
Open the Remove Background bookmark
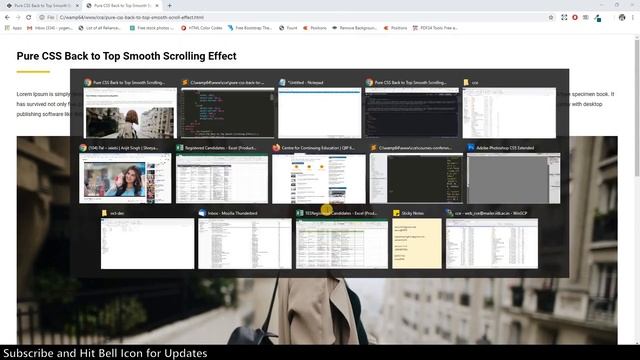(x=354, y=28)
